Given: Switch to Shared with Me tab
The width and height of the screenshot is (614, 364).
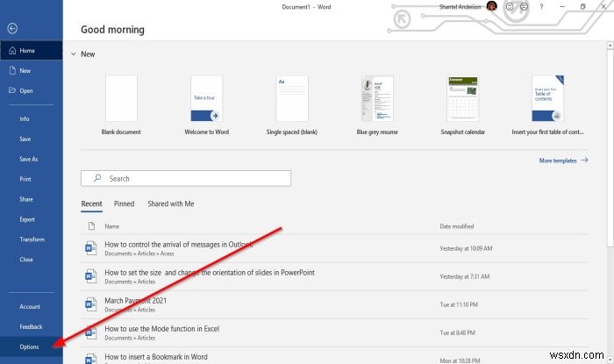Looking at the screenshot, I should [171, 203].
